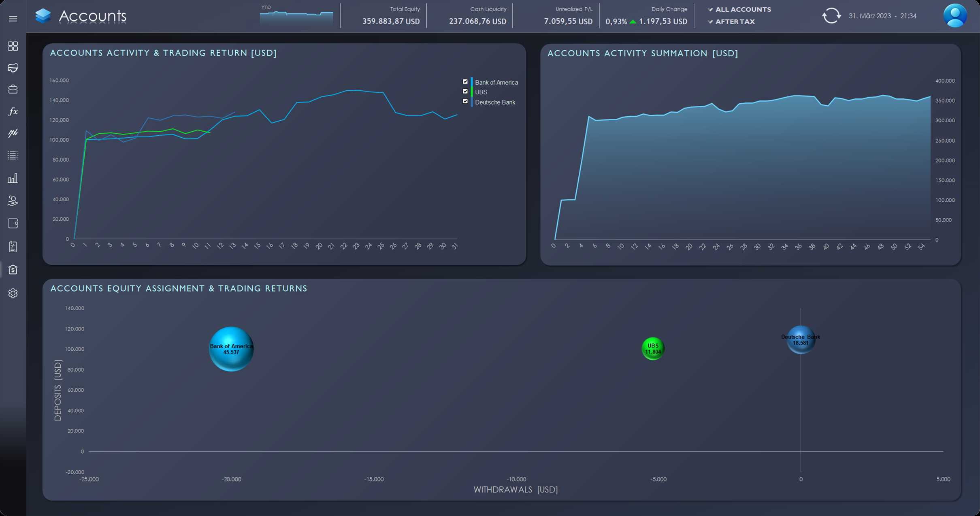This screenshot has height=516, width=980.
Task: Open the hamburger menu
Action: pos(13,19)
